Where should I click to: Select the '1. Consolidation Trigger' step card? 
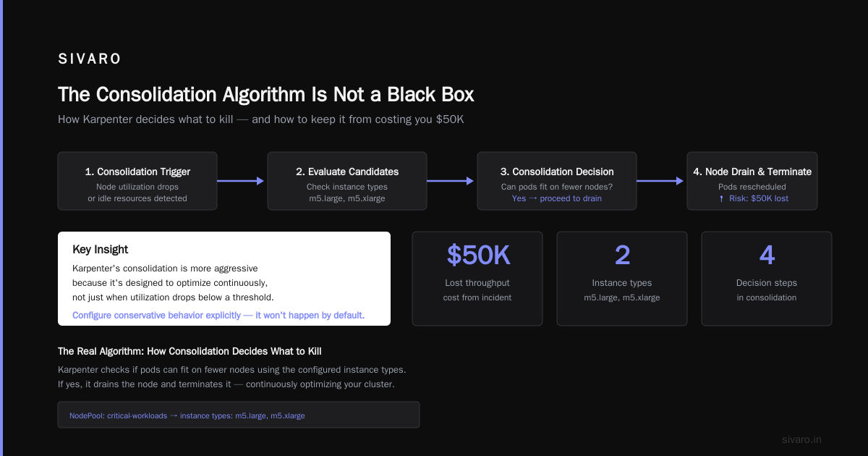pyautogui.click(x=137, y=181)
